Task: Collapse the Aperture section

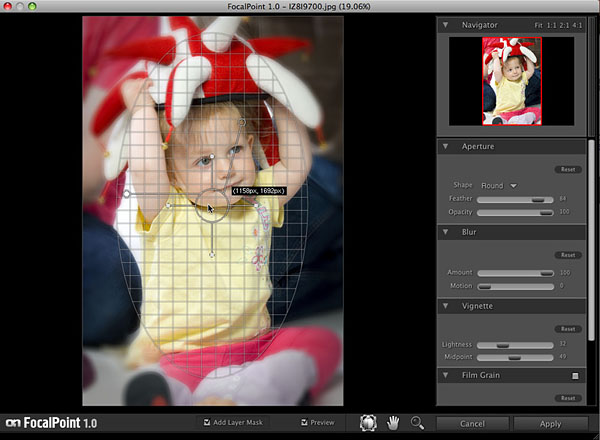Action: (445, 147)
